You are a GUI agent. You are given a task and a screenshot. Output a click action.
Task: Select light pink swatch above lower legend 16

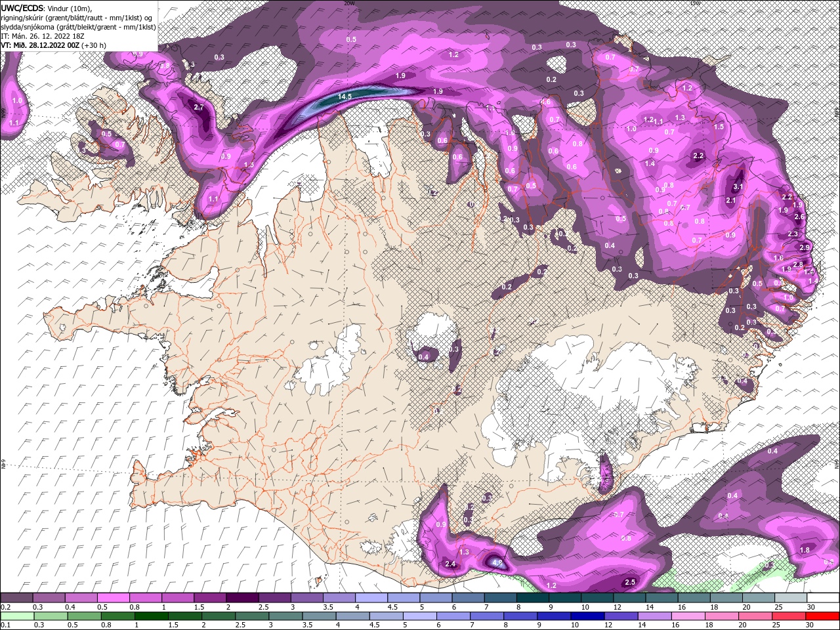688,615
